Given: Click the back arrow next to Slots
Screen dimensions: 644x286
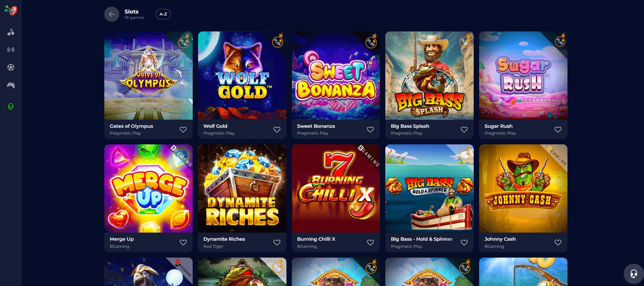Looking at the screenshot, I should click(112, 14).
